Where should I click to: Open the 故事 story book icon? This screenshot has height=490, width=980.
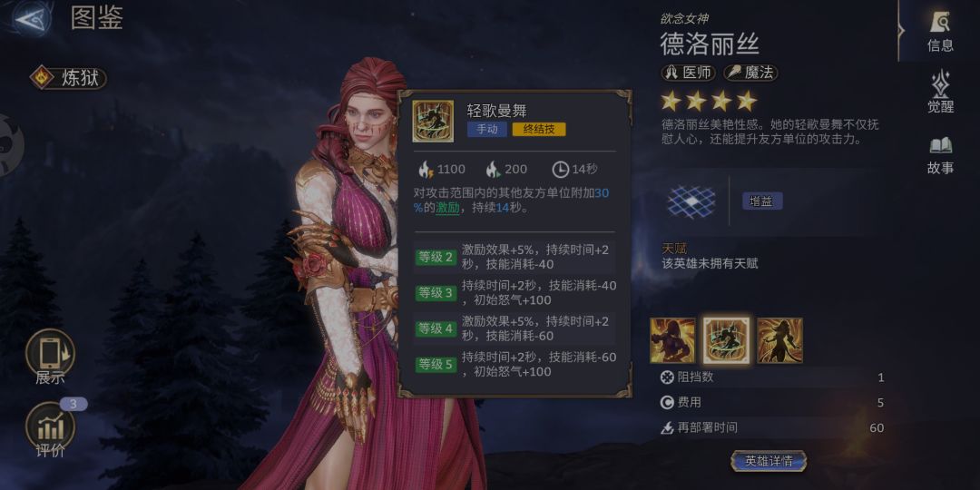pos(940,155)
